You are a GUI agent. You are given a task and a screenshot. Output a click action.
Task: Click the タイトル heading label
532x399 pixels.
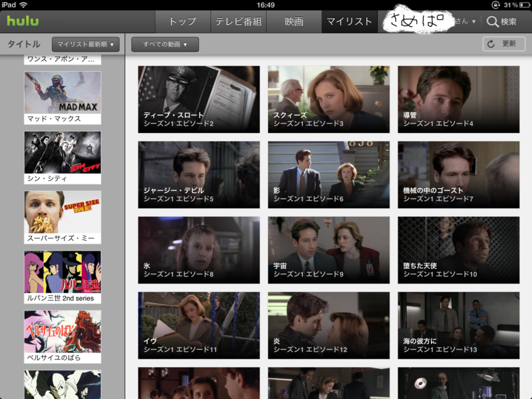(x=24, y=44)
